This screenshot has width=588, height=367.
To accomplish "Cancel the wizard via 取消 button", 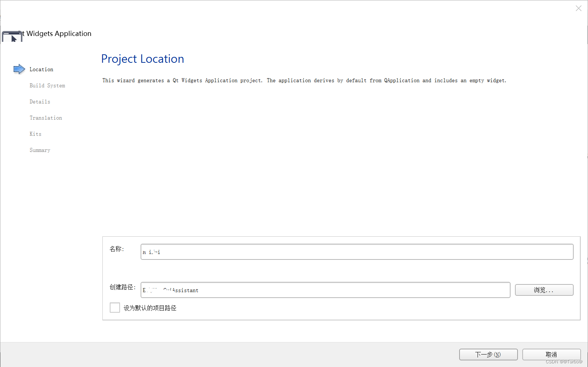I will (551, 355).
